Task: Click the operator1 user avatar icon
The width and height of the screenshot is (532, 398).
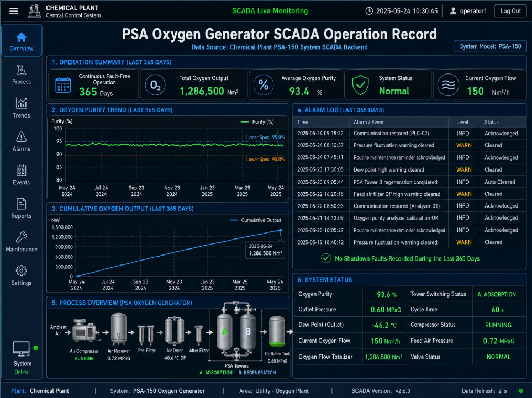Action: [x=453, y=11]
